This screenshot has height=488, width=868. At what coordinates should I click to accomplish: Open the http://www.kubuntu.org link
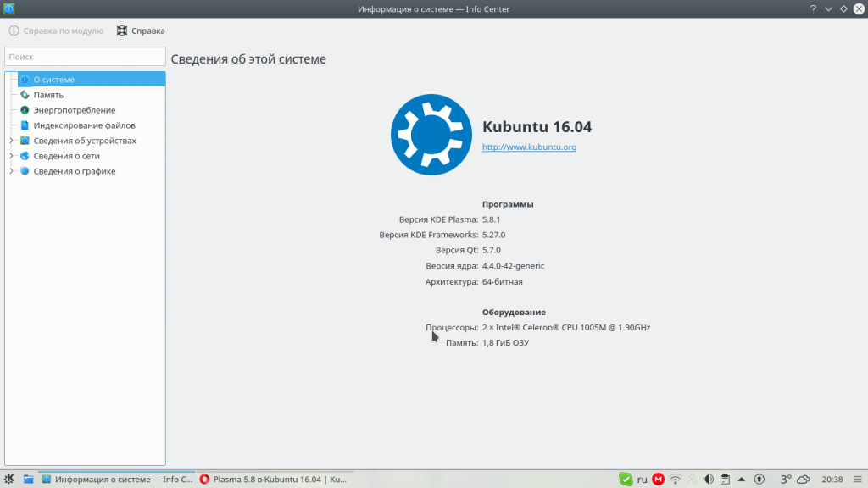pyautogui.click(x=529, y=147)
